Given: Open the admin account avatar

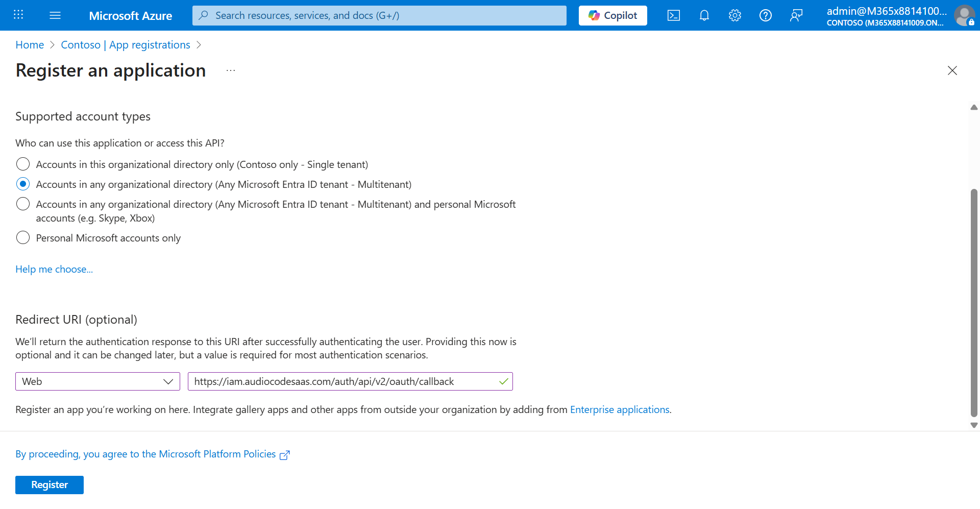Looking at the screenshot, I should 964,15.
